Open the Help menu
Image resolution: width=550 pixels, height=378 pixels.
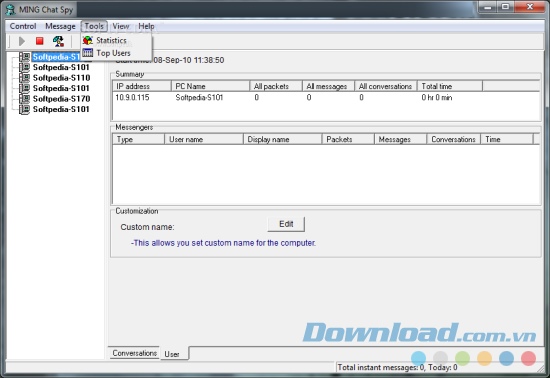[x=146, y=26]
